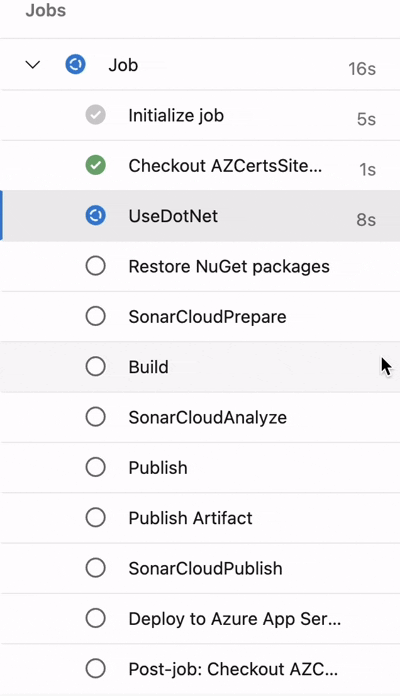Select the Job row label
The image size is (400, 696).
tap(123, 65)
